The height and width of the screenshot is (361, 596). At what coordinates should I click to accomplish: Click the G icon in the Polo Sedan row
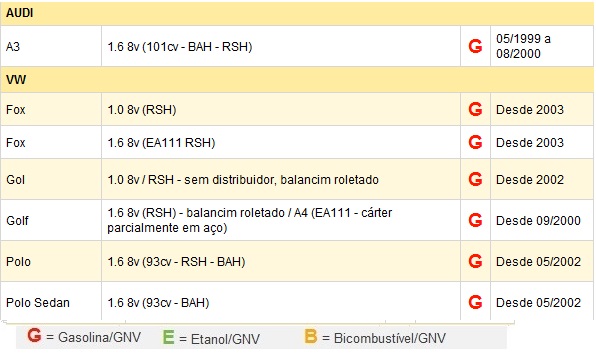[475, 302]
